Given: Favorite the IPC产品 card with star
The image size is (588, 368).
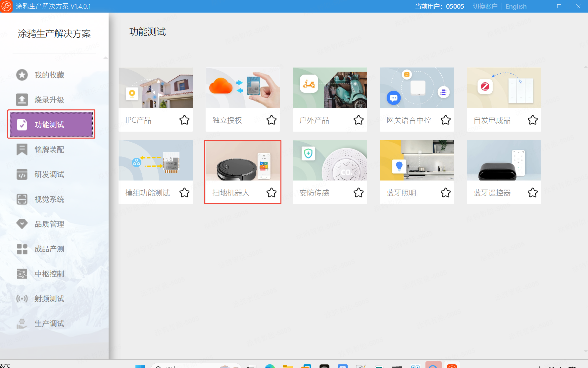Looking at the screenshot, I should (x=184, y=120).
